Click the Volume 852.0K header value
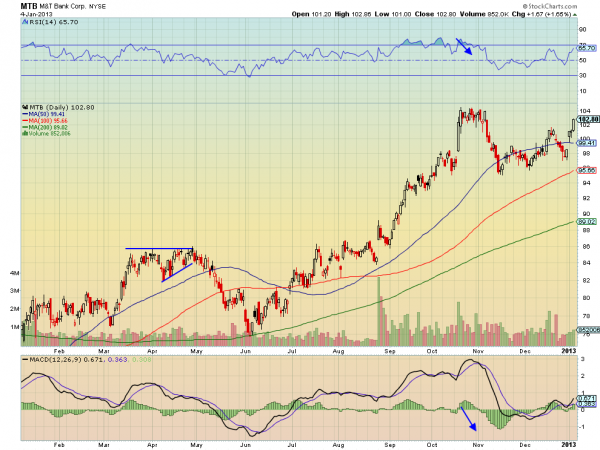600x450 pixels. (484, 14)
